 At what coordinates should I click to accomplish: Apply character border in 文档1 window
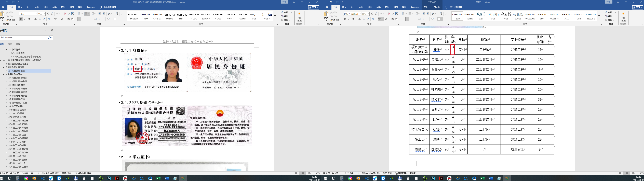(x=397, y=14)
